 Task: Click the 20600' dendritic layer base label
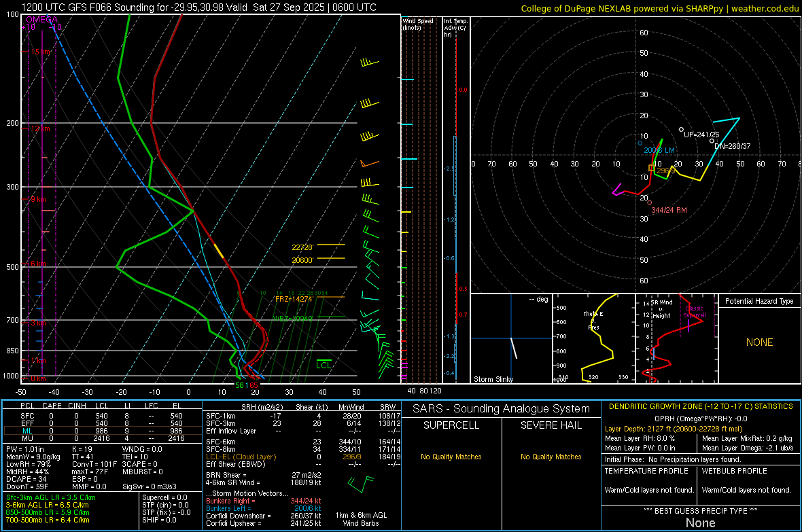point(302,260)
